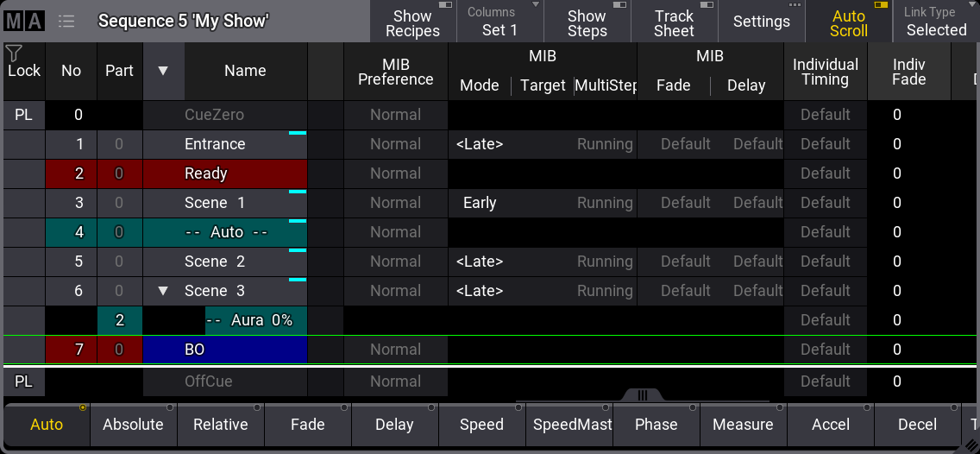Select the Phase layer button
This screenshot has height=454, width=980.
[656, 425]
